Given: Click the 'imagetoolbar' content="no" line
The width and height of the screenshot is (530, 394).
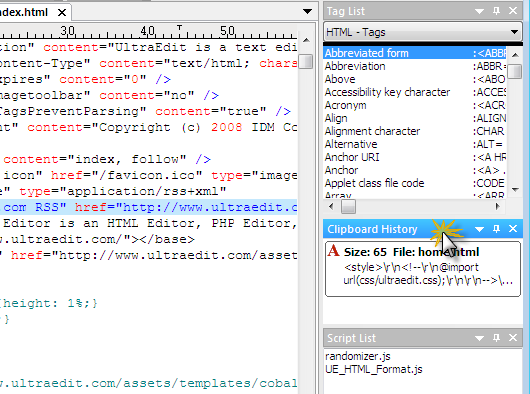Looking at the screenshot, I should point(149,95).
